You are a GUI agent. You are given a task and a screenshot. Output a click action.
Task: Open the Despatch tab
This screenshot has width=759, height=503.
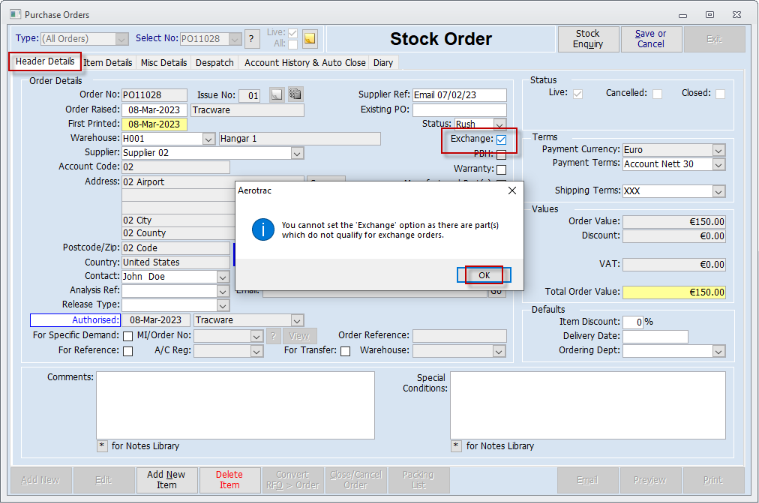[214, 62]
